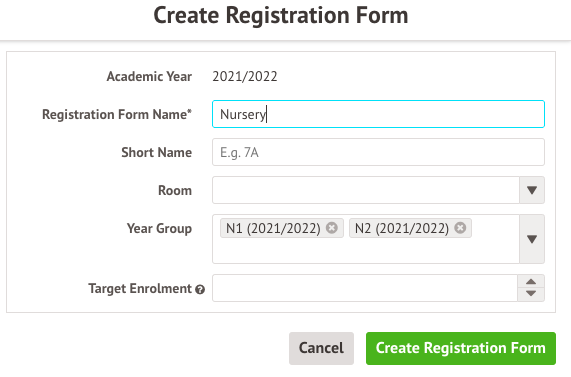Select the N2 (2021/2022) tag label

click(x=402, y=228)
